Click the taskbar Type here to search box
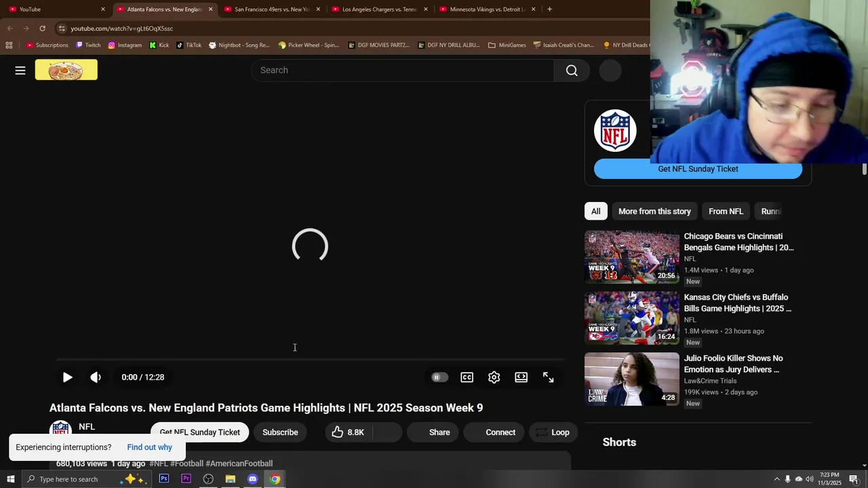This screenshot has height=488, width=868. pos(86,479)
